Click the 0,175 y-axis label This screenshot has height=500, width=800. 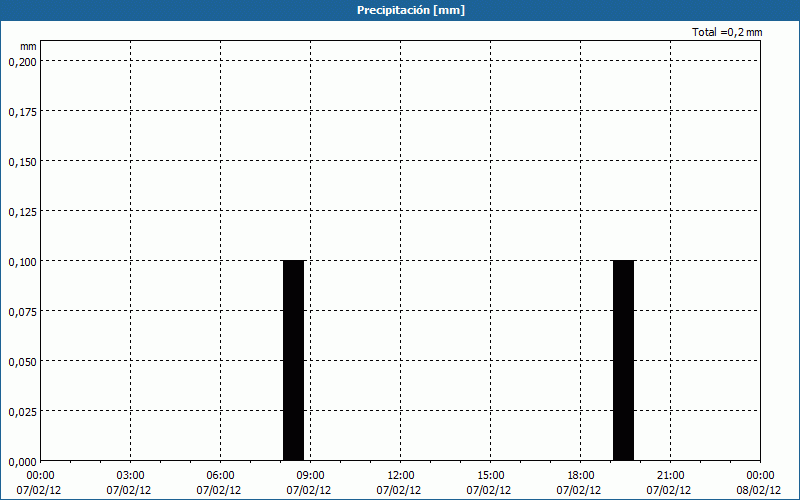coord(22,112)
